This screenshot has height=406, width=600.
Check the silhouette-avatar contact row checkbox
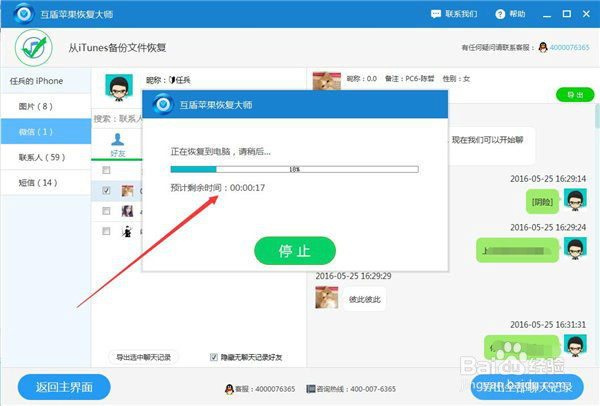coord(106,231)
